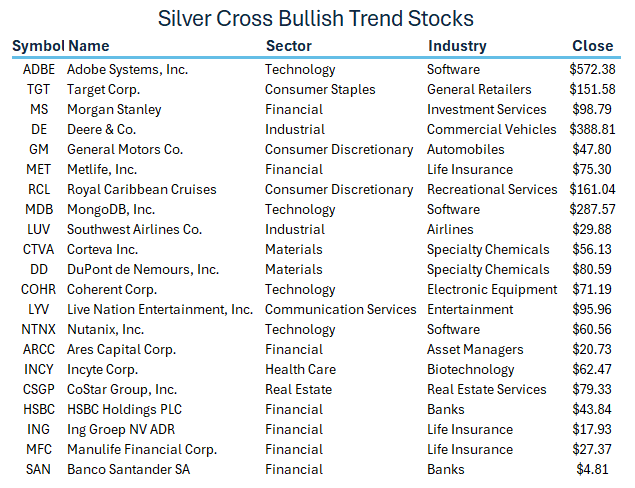Select the ADBE ticker symbol
This screenshot has height=488, width=635.
(x=40, y=70)
